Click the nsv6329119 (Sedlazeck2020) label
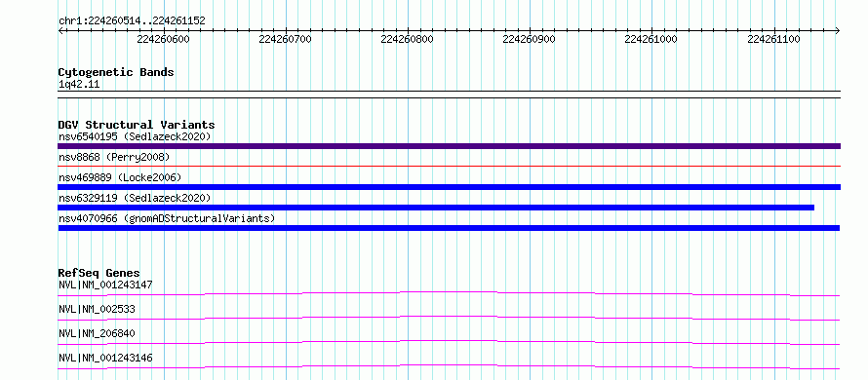Image resolution: width=868 pixels, height=380 pixels. [x=135, y=198]
